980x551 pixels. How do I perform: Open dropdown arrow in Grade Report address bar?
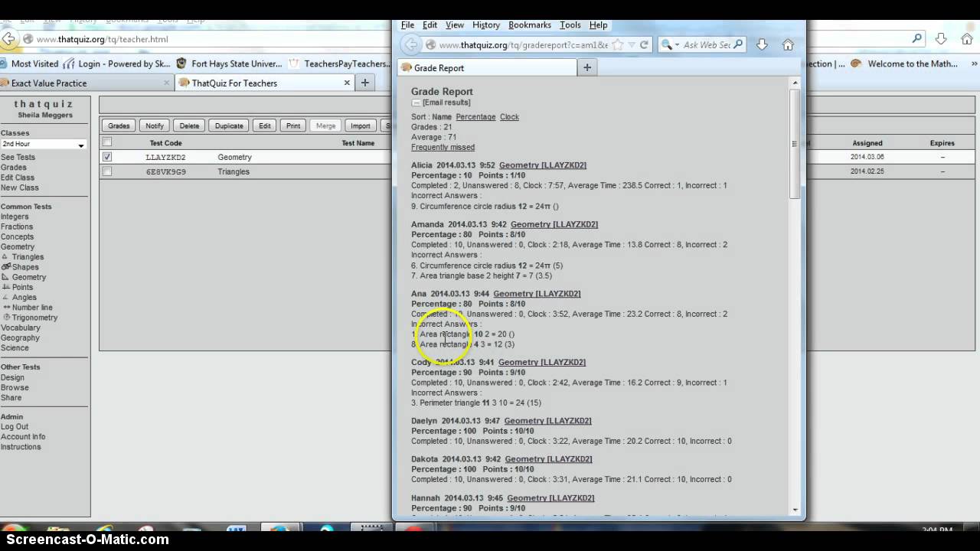tap(630, 45)
